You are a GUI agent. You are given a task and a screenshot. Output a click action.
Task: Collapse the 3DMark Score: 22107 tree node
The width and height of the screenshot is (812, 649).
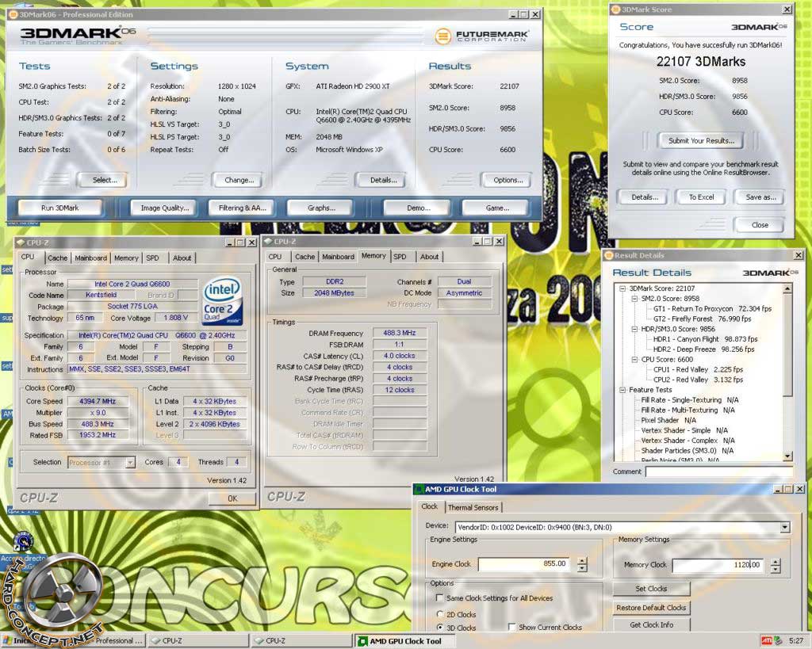(622, 288)
